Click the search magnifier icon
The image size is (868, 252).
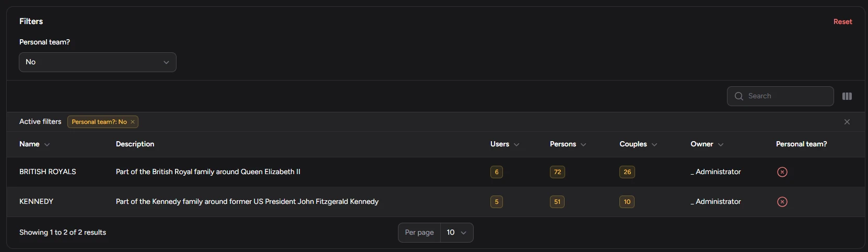pos(738,96)
